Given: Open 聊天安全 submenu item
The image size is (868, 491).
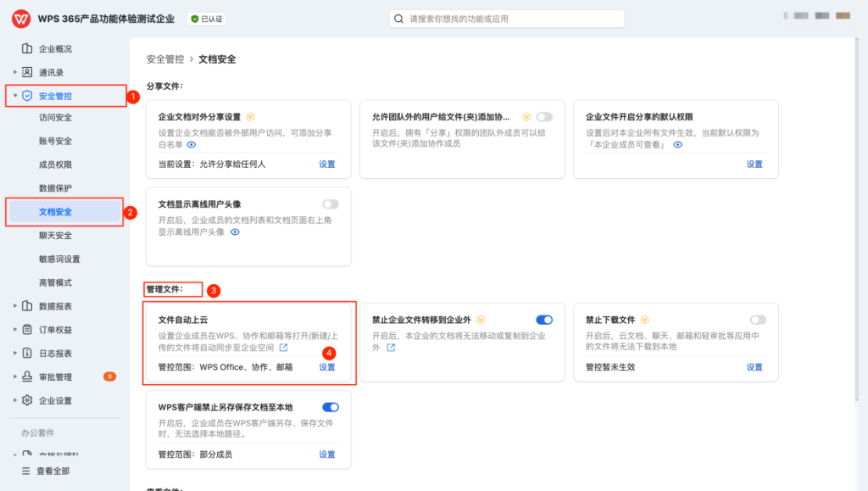Looking at the screenshot, I should coord(55,235).
